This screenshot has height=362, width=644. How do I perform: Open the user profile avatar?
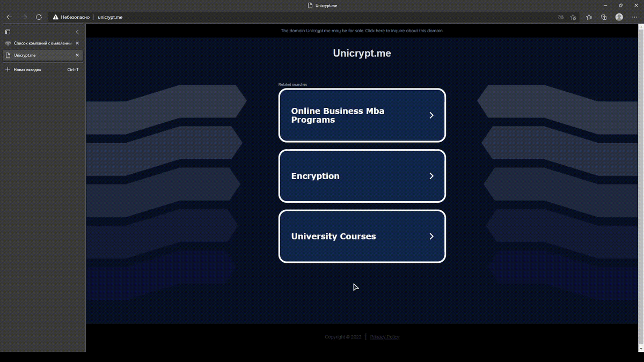[x=619, y=17]
